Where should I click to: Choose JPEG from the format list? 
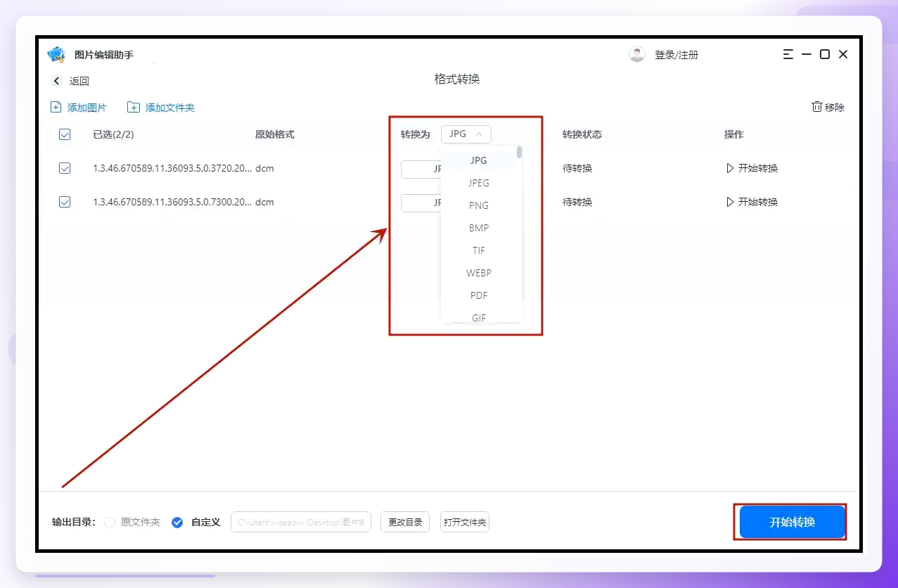click(479, 183)
